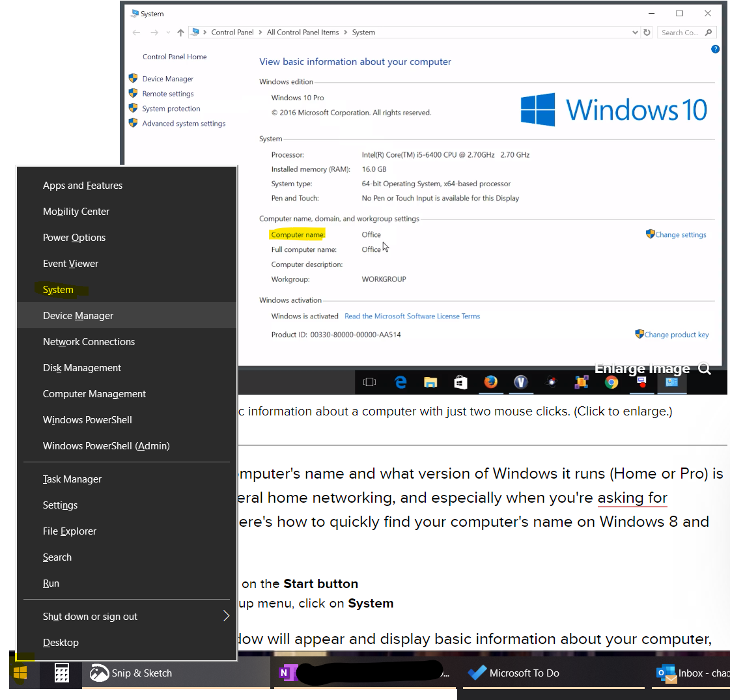Open Chrome icon in embedded taskbar

(x=611, y=382)
